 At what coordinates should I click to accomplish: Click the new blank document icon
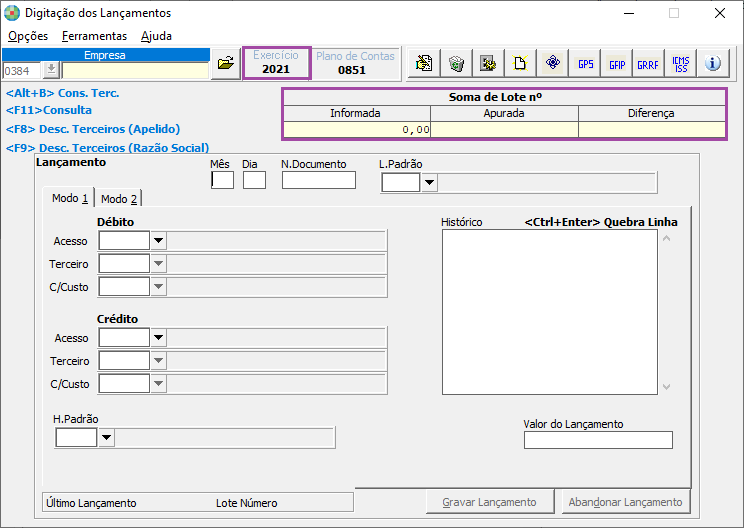point(520,63)
